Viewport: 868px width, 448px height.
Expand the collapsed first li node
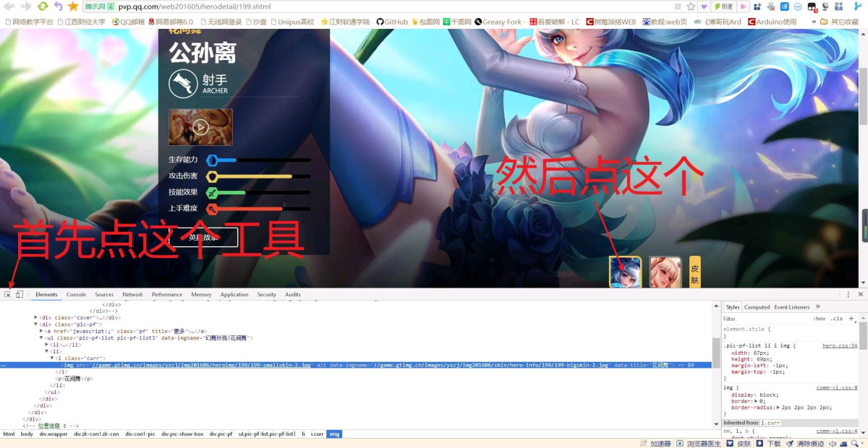click(47, 345)
